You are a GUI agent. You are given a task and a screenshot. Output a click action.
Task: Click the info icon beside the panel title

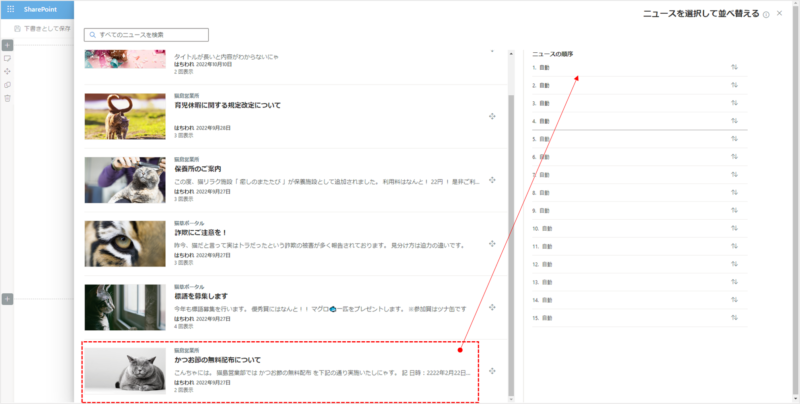pyautogui.click(x=766, y=14)
